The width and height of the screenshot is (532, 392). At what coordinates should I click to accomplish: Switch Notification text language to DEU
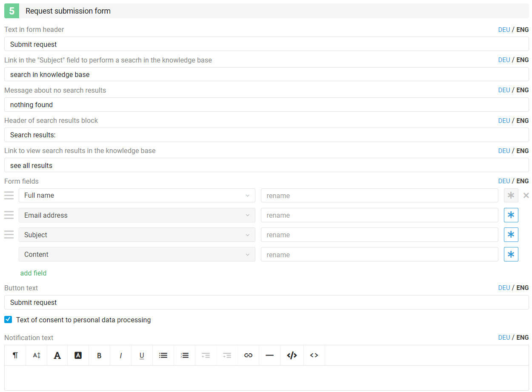504,338
